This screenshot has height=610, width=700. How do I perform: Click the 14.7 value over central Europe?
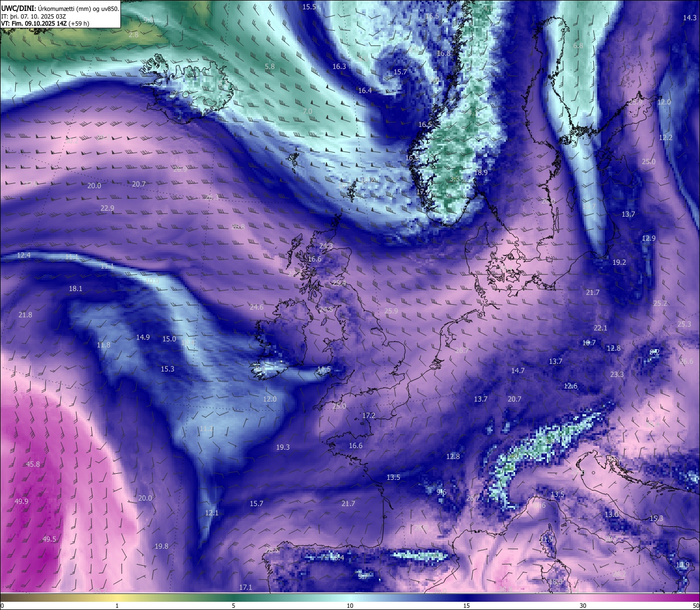[x=518, y=370]
